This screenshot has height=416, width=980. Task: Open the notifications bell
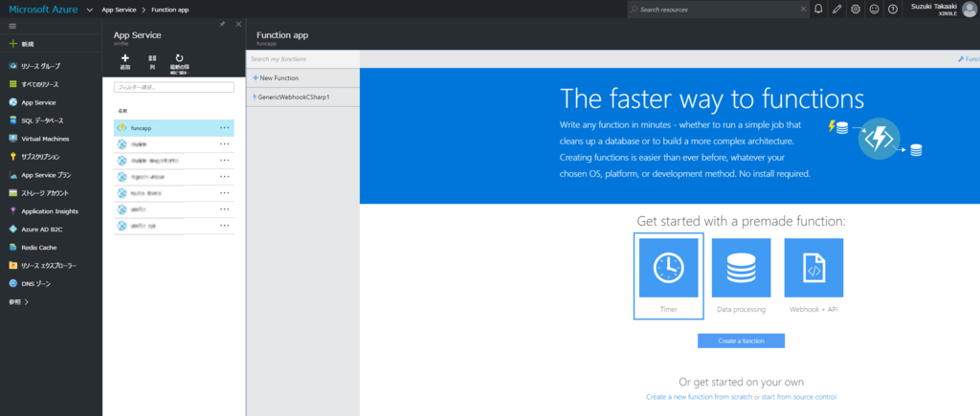click(819, 10)
